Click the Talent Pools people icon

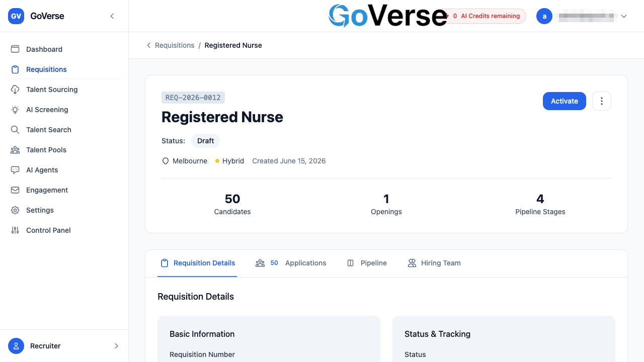[15, 150]
